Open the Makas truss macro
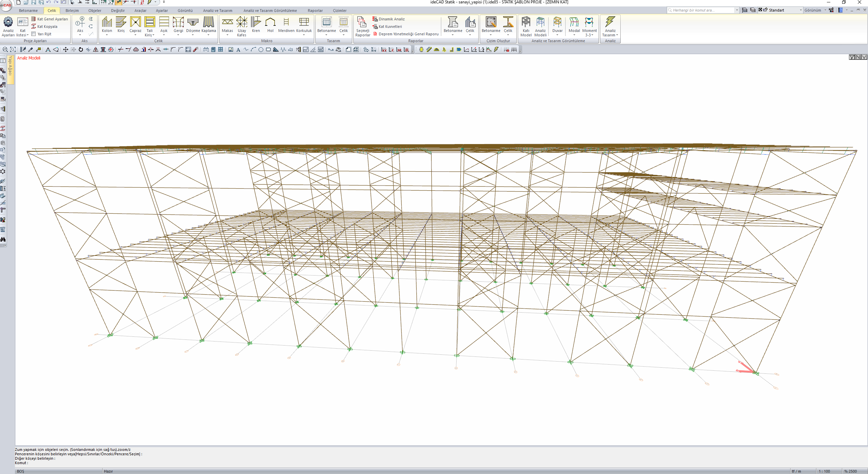Image resolution: width=868 pixels, height=474 pixels. click(x=227, y=22)
